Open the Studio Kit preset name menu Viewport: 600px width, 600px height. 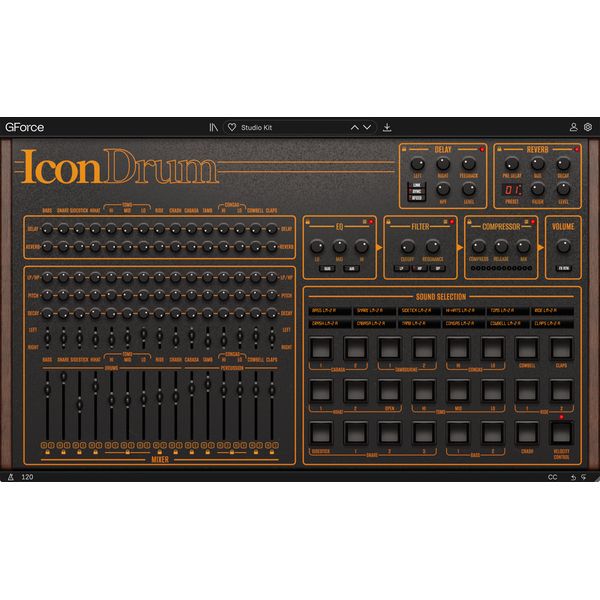tap(256, 127)
